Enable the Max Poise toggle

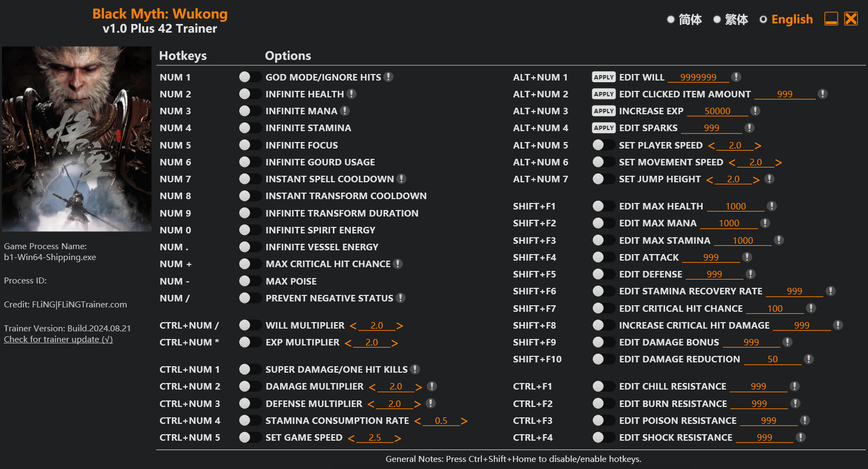point(250,281)
